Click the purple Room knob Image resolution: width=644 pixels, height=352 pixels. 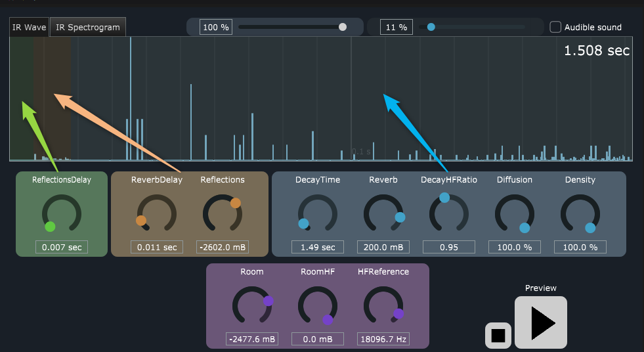pyautogui.click(x=251, y=307)
